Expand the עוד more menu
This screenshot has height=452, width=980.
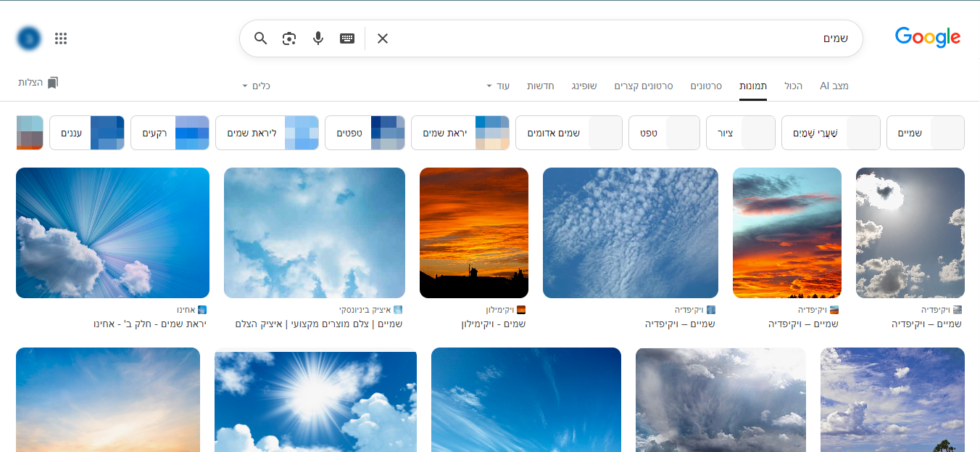498,86
